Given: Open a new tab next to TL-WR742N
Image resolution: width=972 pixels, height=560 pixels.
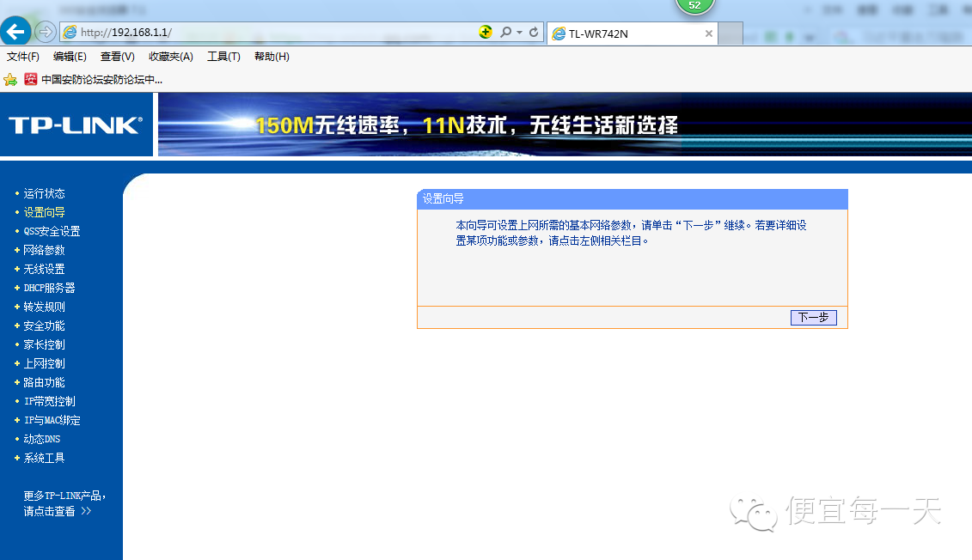Looking at the screenshot, I should pos(731,33).
